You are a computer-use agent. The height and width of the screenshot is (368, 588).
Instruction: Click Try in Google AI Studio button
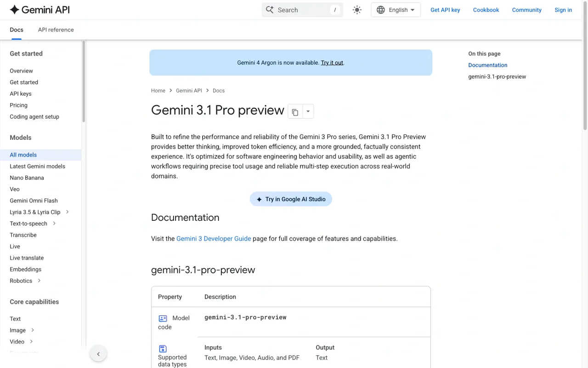(x=291, y=199)
